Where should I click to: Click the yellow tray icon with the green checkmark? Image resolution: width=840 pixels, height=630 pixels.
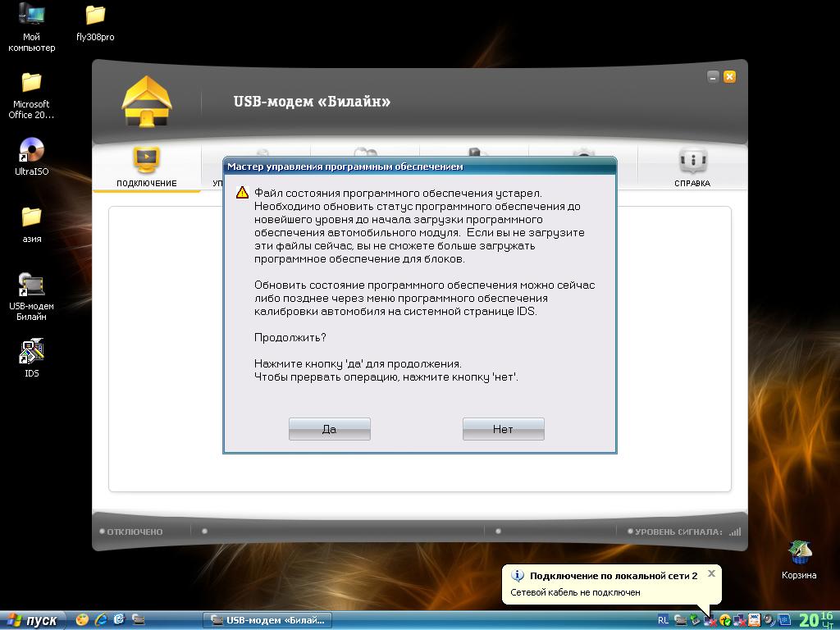(725, 620)
